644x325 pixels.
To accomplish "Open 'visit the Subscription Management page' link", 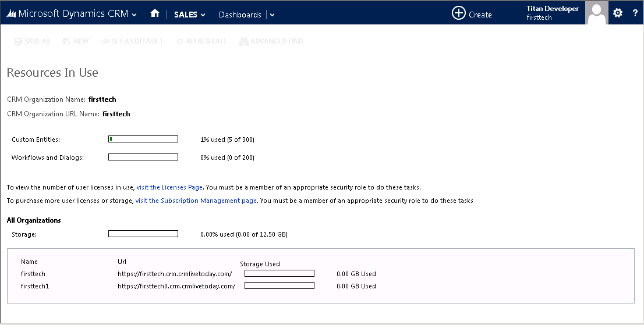I will (196, 201).
